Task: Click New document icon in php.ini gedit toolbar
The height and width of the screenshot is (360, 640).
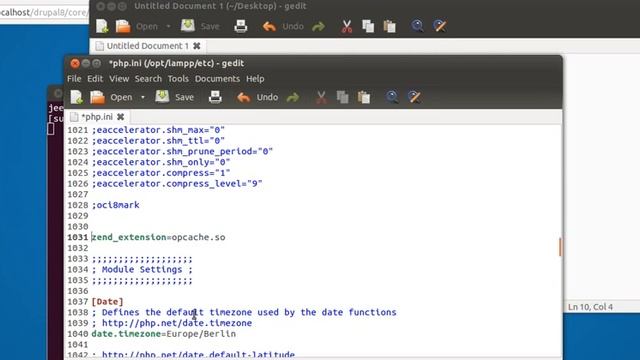Action: point(77,97)
